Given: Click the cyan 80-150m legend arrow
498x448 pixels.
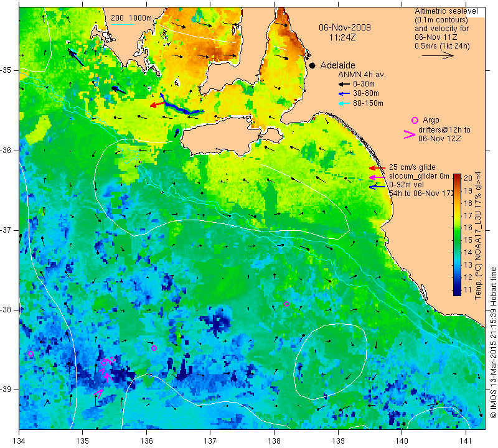Looking at the screenshot, I should (344, 103).
